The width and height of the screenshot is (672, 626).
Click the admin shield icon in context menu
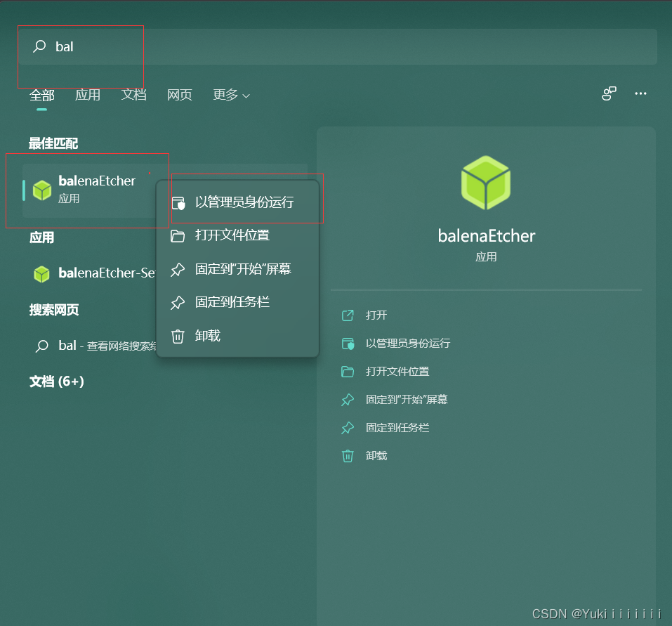[x=178, y=203]
